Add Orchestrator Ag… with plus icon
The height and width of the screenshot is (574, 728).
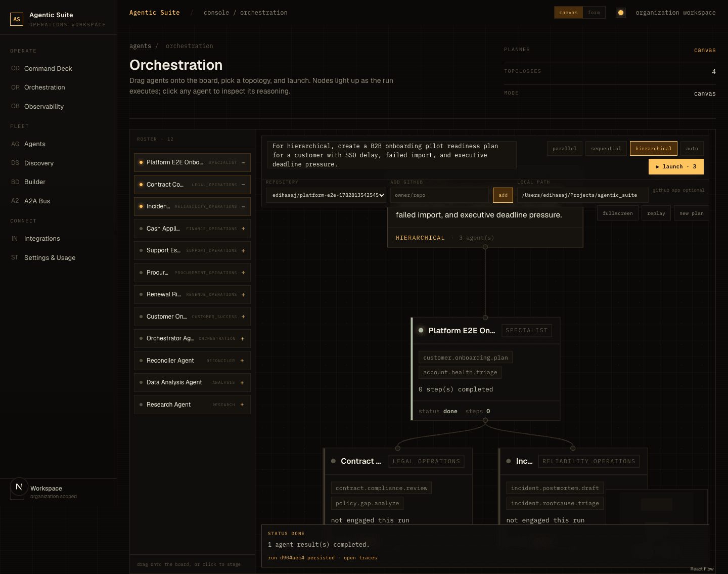click(x=243, y=338)
